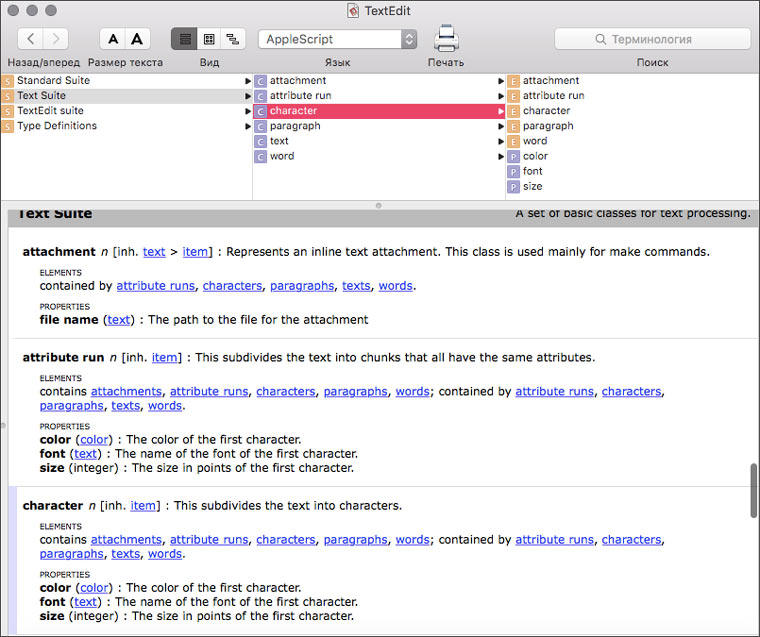Select attribute run class in middle column

pos(379,96)
